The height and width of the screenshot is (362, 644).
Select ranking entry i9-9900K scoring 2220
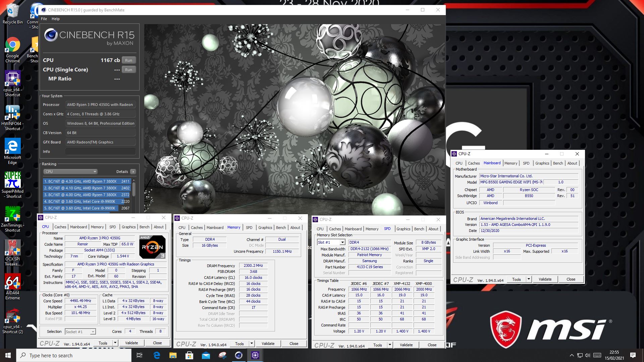tap(87, 201)
